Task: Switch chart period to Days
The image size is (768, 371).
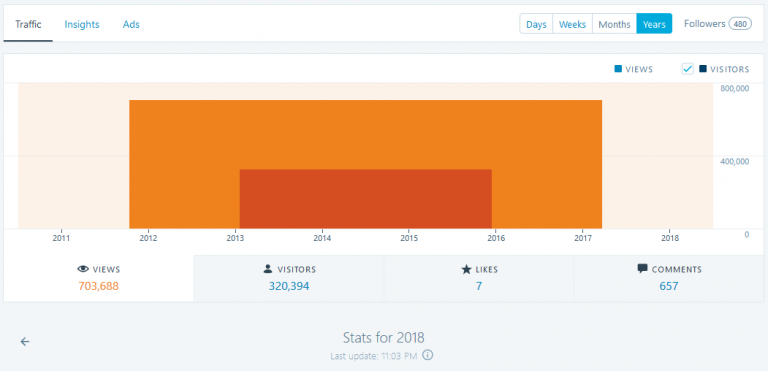Action: [x=536, y=24]
